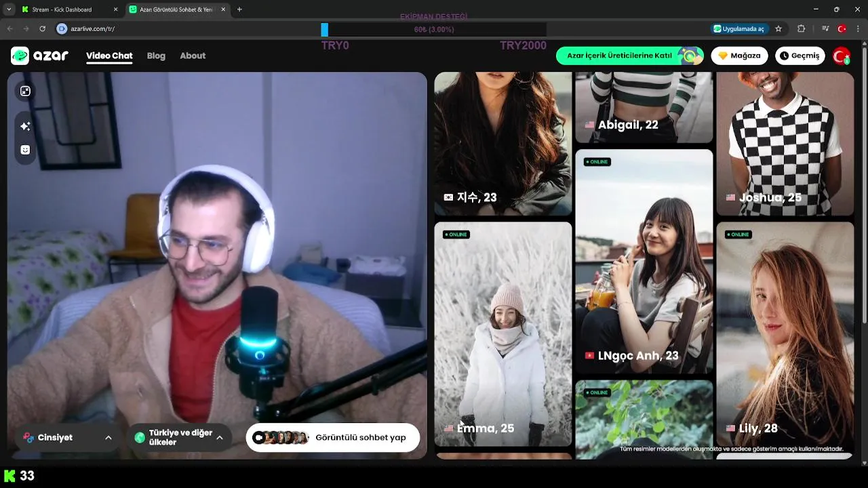Open media control icon in toolbar

pos(825,28)
